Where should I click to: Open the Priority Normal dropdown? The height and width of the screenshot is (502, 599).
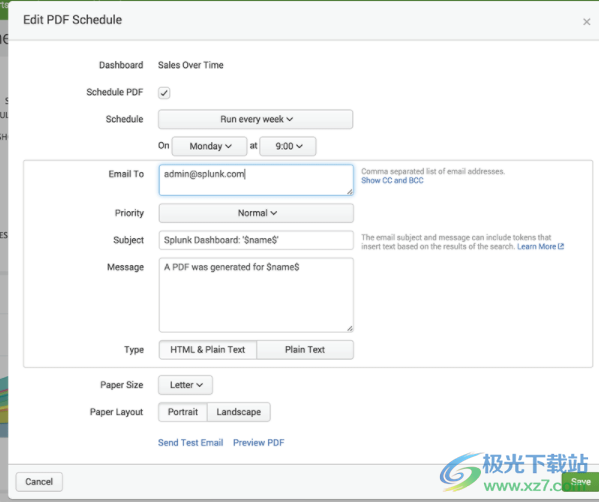coord(256,213)
